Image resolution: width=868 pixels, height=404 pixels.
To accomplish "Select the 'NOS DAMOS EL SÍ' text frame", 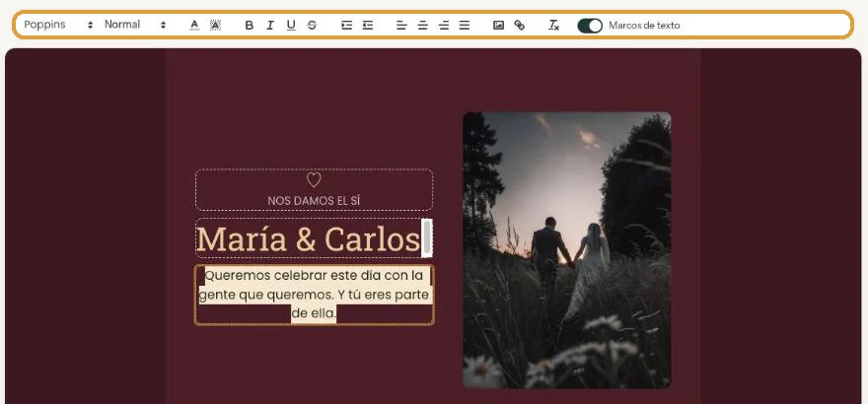I will point(314,189).
